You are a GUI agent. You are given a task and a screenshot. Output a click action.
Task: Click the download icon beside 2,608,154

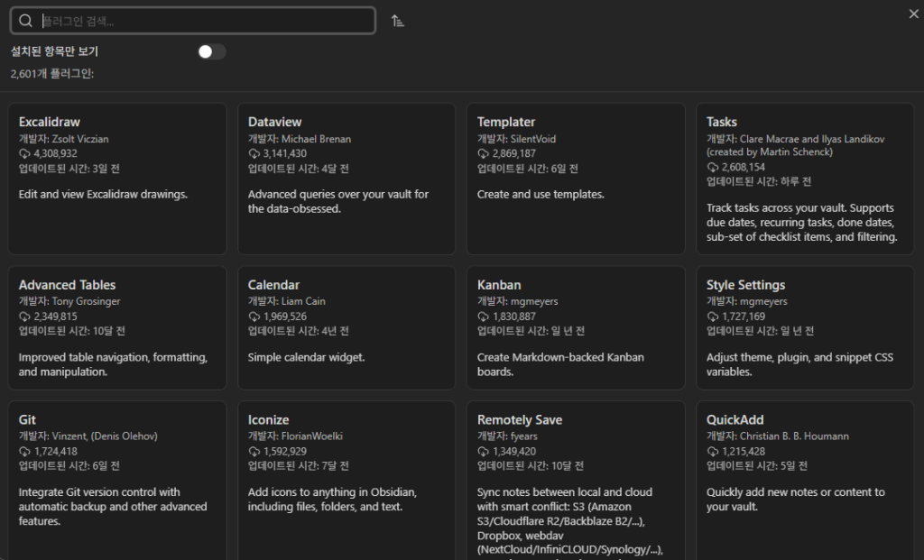[713, 167]
